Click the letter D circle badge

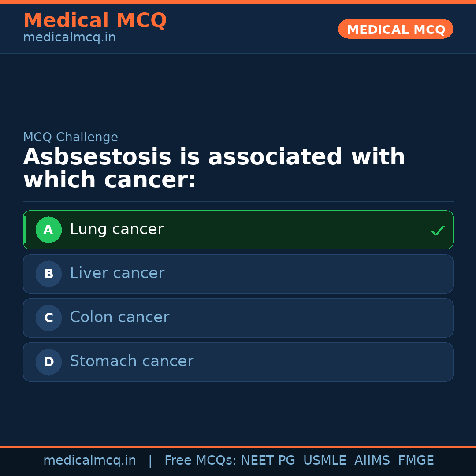[48, 362]
